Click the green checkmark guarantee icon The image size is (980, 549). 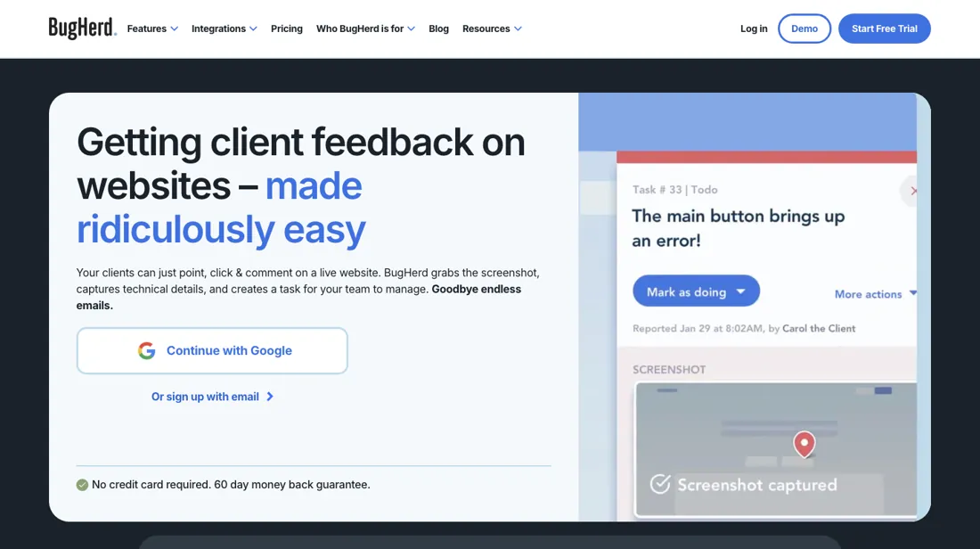coord(82,485)
